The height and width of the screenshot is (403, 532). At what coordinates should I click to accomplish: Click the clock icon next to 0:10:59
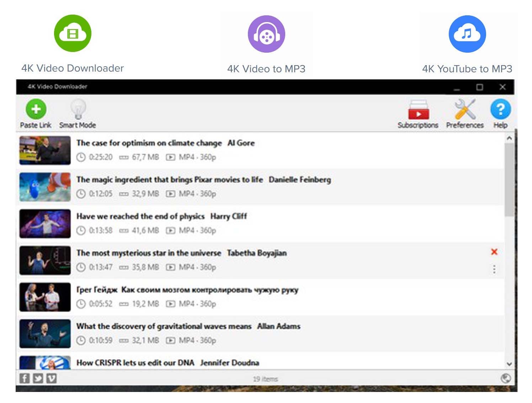81,340
